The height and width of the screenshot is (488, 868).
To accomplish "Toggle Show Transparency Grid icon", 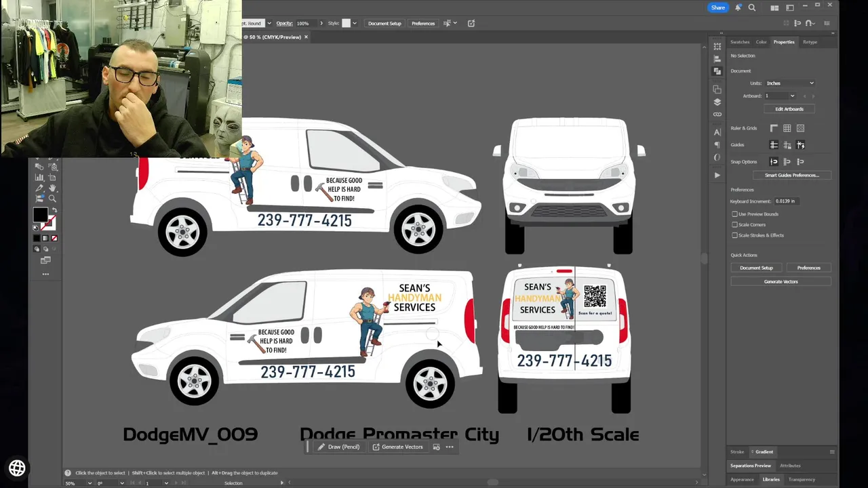I will 800,128.
